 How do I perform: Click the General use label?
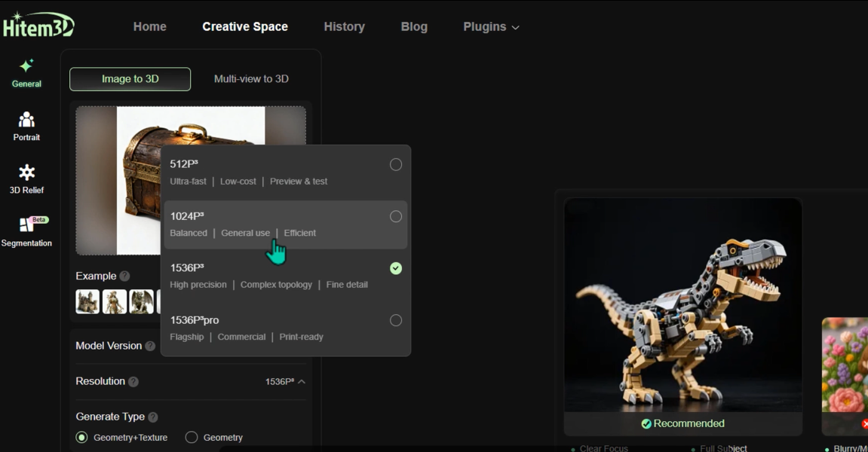[245, 233]
